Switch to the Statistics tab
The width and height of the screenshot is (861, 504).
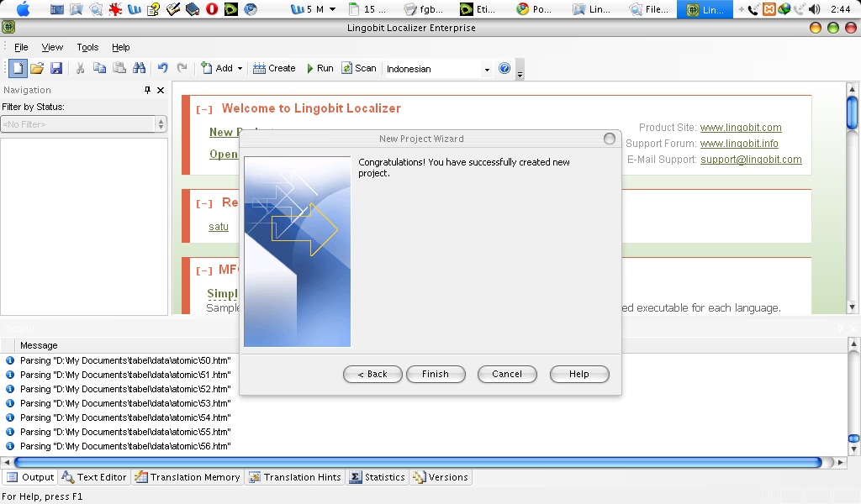(x=378, y=477)
